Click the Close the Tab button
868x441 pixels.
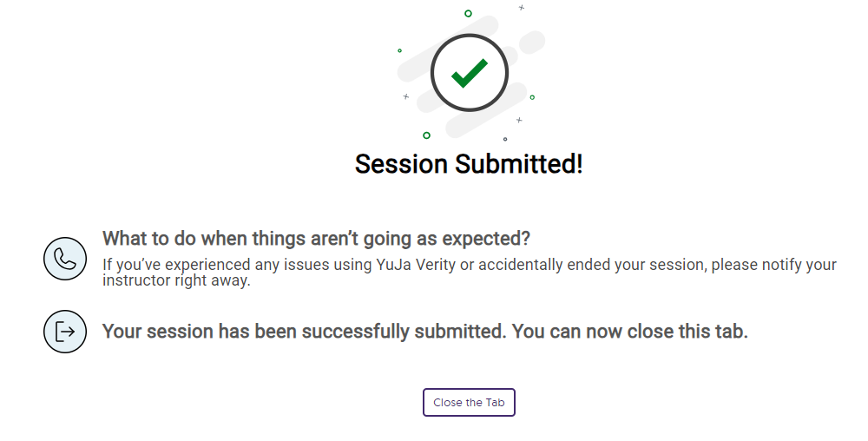coord(469,402)
